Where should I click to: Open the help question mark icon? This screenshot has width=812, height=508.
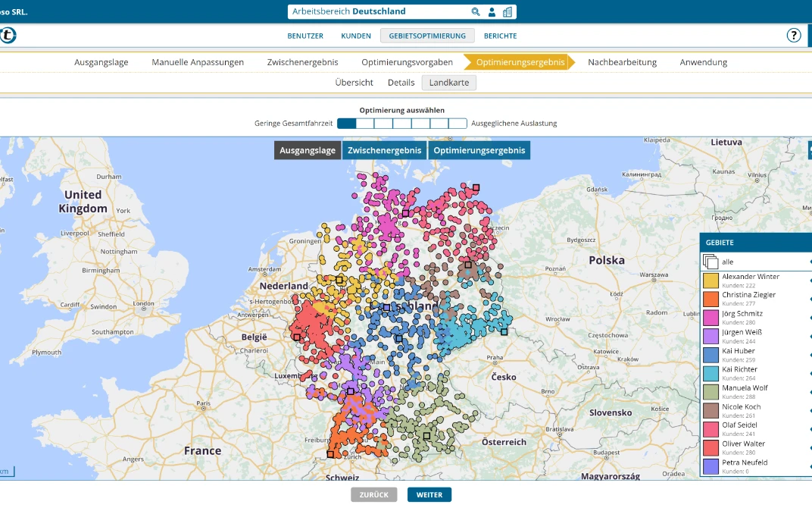[794, 35]
